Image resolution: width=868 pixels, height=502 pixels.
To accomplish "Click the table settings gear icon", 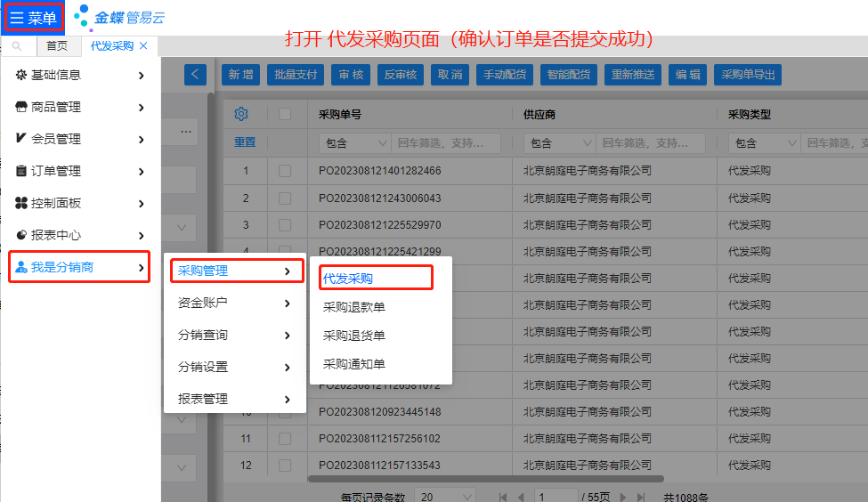I will (x=240, y=114).
